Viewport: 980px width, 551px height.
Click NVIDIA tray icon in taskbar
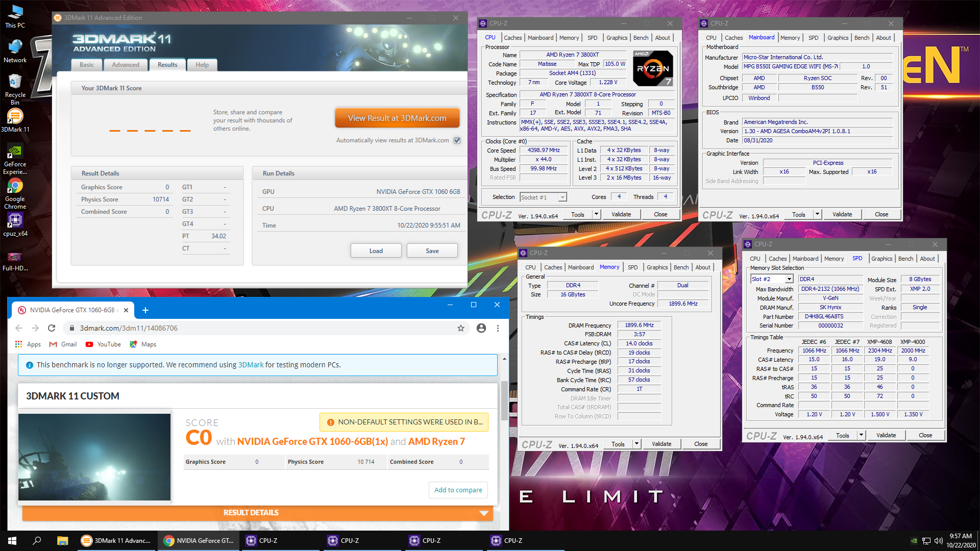click(914, 541)
